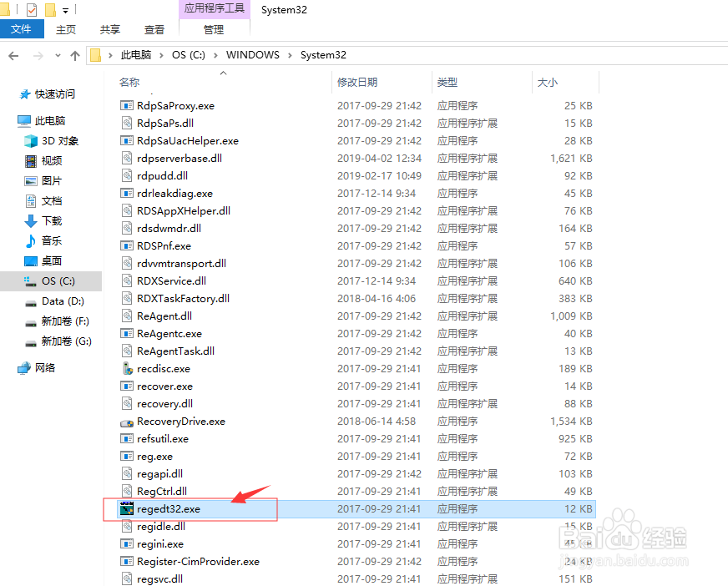Screen dimensions: 728x586
Task: Click the Register-CimProvider.exe file icon
Action: pos(127,562)
